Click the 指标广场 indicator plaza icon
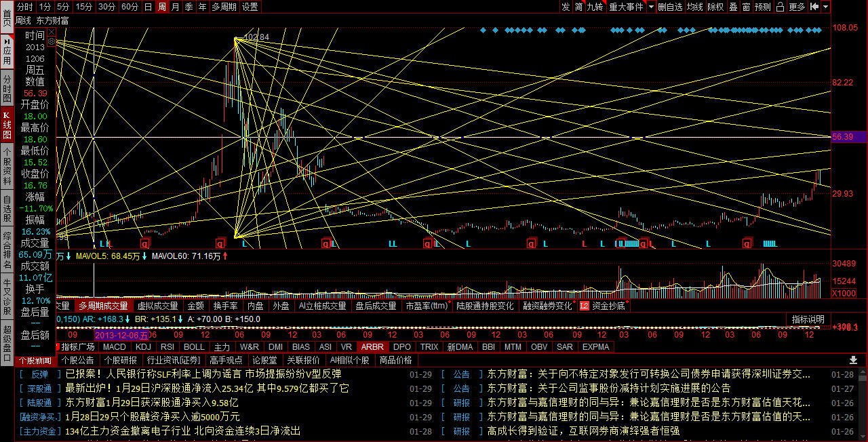868x442 pixels. click(78, 346)
